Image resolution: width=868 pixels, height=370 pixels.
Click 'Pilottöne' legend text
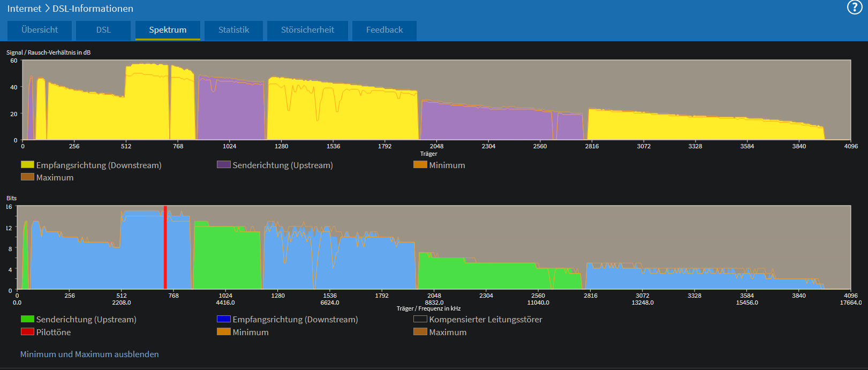point(54,332)
